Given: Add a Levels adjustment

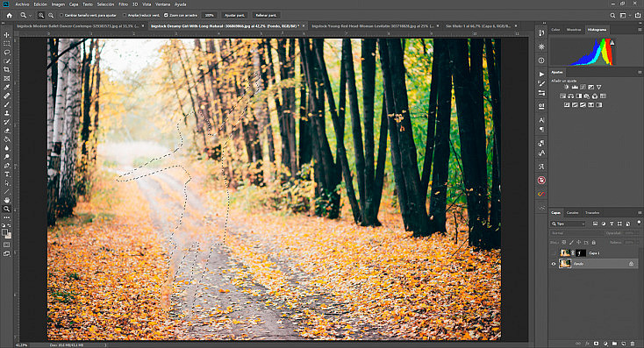Looking at the screenshot, I should tap(575, 87).
